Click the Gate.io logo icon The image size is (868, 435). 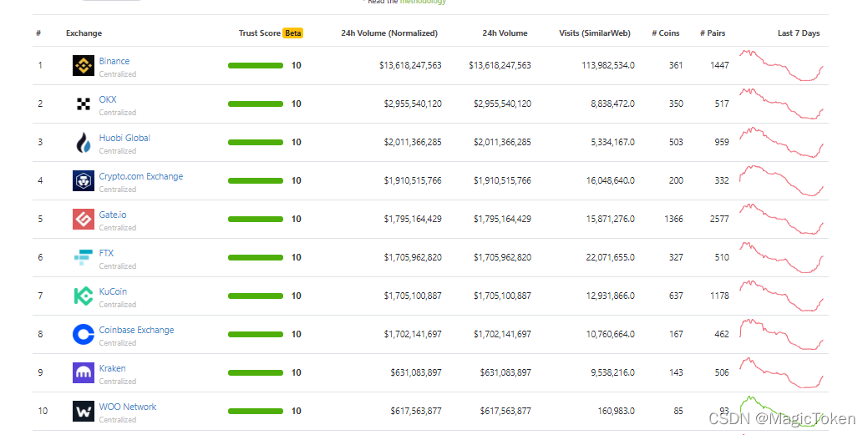84,219
